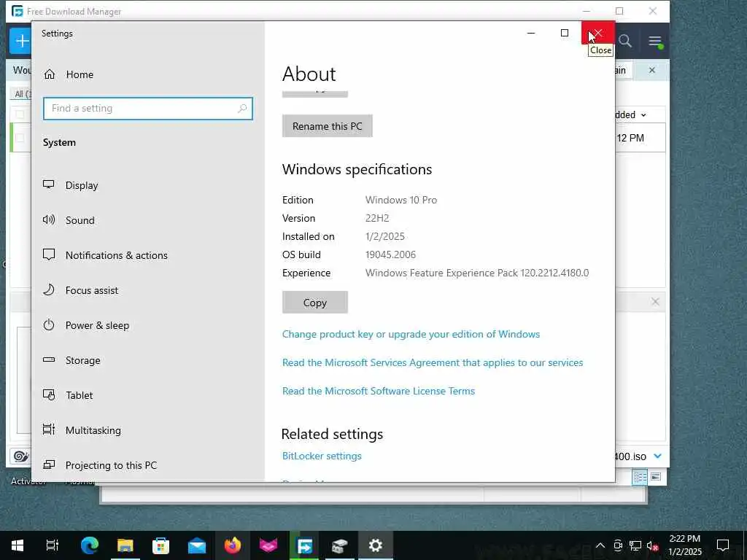Open Mail app from taskbar
The height and width of the screenshot is (560, 747).
pos(197,545)
